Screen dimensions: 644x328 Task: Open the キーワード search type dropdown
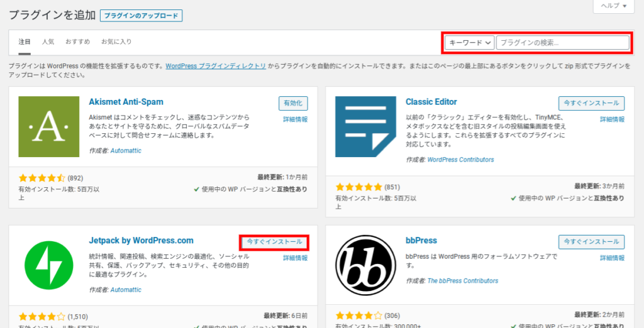click(469, 42)
